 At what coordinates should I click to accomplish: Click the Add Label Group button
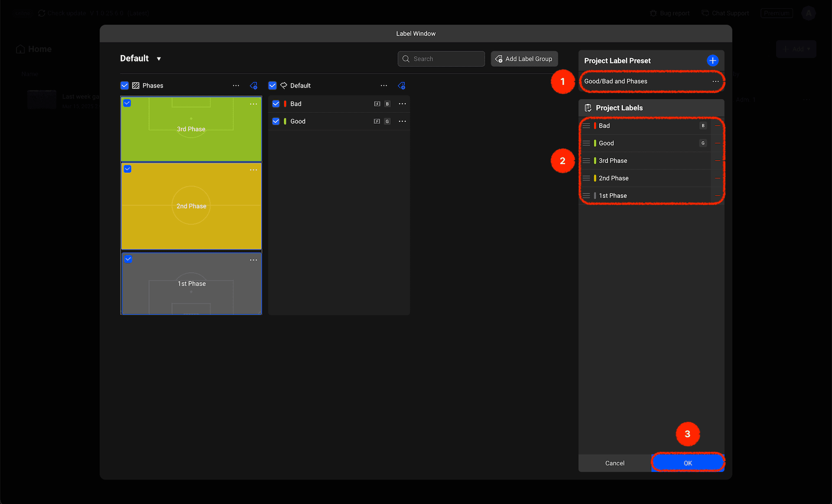(524, 59)
